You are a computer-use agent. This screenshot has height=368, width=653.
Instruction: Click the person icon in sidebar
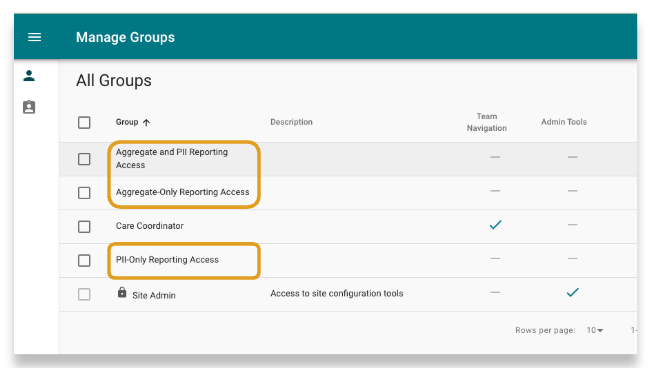point(29,76)
